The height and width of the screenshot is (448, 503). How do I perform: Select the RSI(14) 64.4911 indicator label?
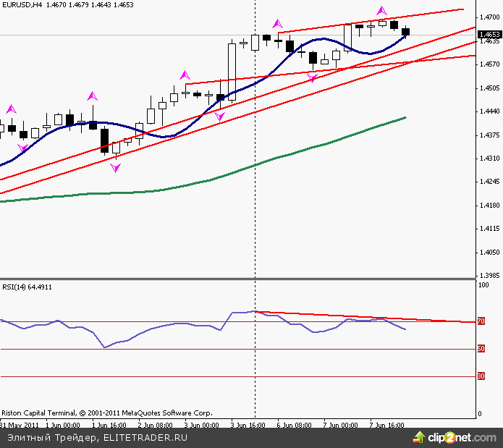pyautogui.click(x=27, y=287)
